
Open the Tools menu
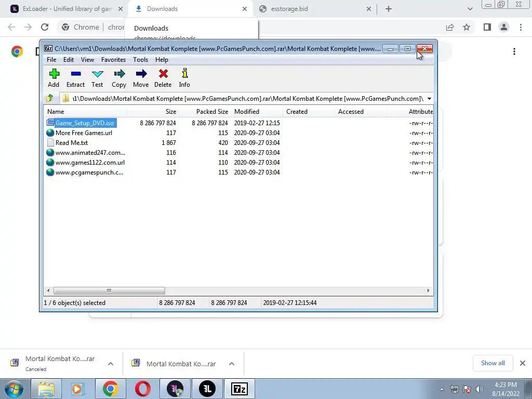(x=140, y=60)
